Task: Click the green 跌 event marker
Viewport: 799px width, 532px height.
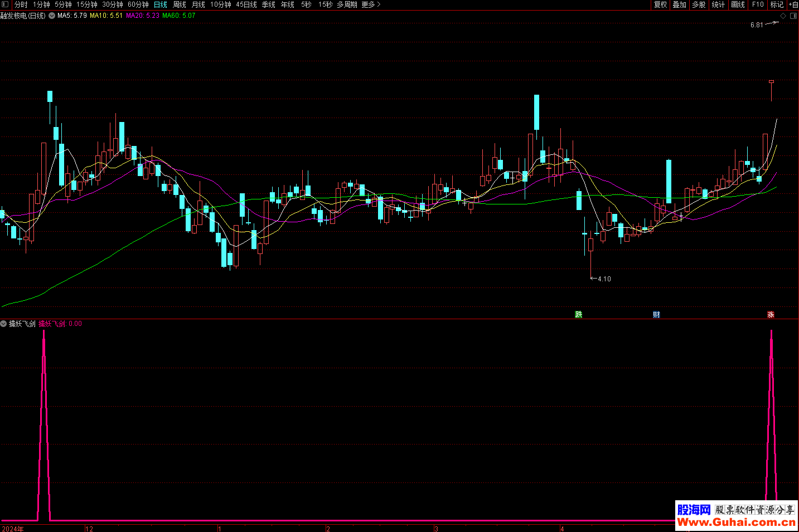Action: point(579,315)
